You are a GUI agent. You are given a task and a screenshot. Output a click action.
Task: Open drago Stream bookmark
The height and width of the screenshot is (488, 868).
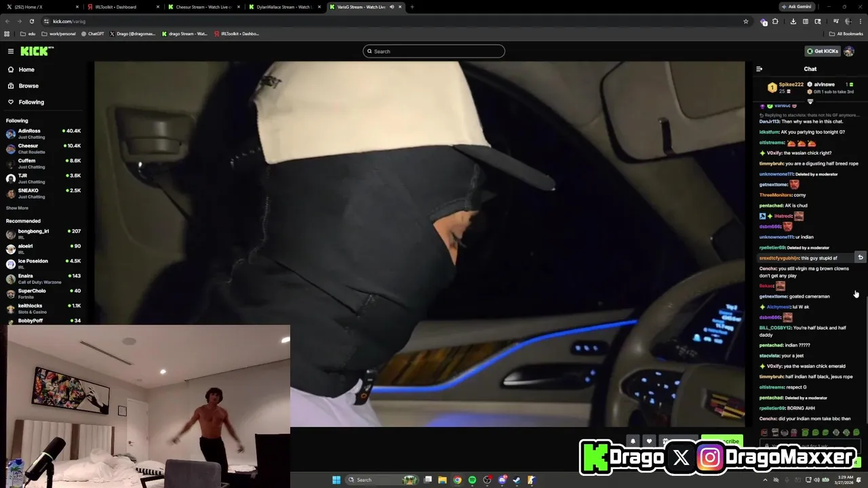(x=184, y=34)
